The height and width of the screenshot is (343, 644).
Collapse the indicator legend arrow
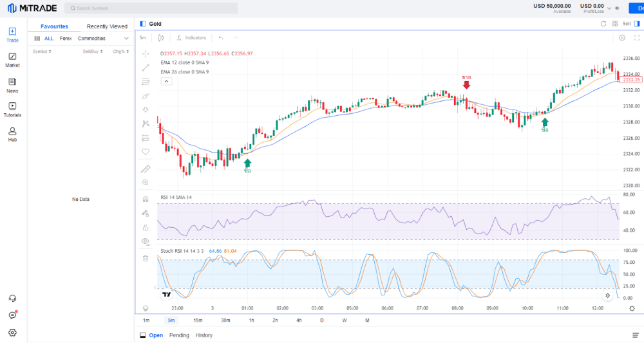point(166,81)
